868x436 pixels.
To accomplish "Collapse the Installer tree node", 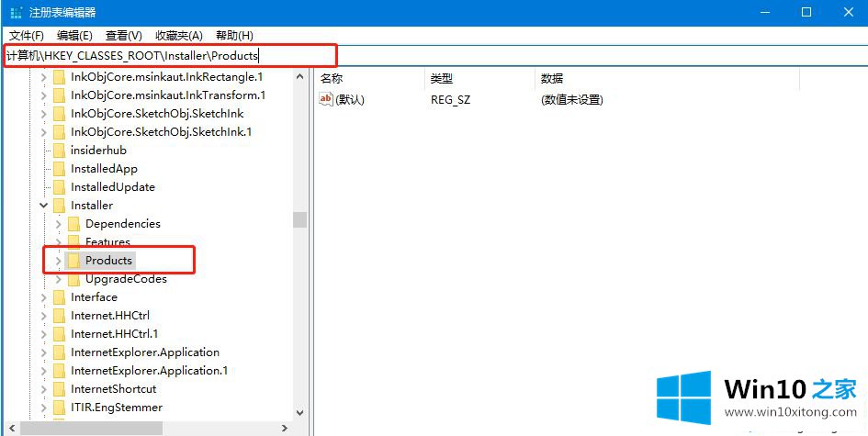I will click(43, 206).
